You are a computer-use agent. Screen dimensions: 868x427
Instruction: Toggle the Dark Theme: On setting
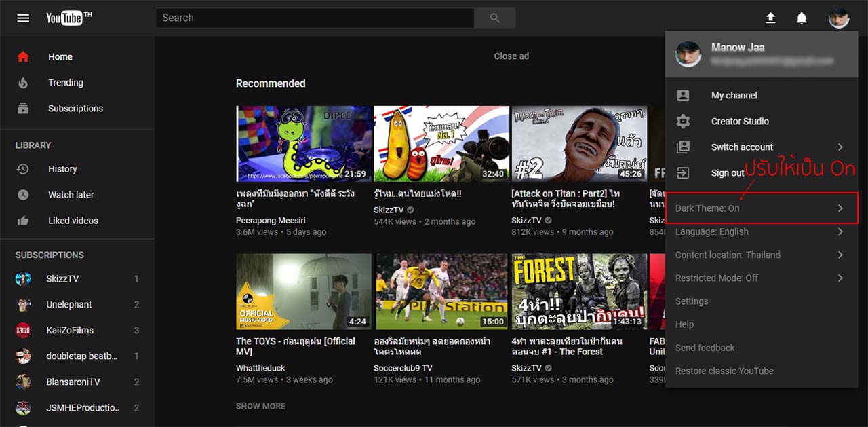(761, 208)
